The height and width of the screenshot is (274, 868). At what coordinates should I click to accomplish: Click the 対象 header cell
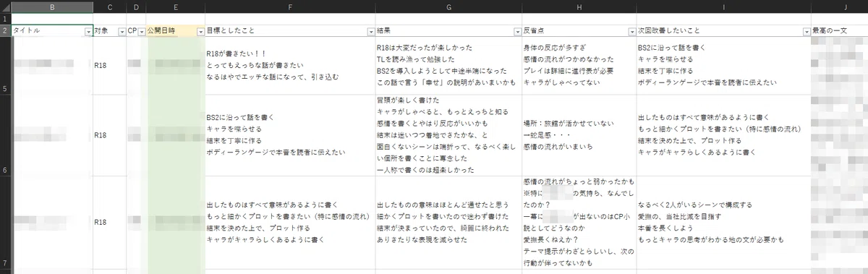[109, 31]
